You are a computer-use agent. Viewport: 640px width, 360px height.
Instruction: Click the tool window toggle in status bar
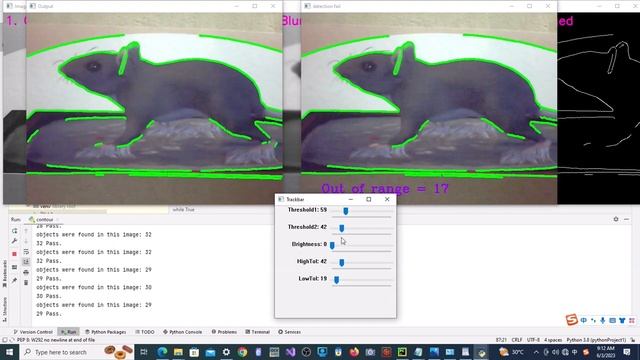[4, 340]
